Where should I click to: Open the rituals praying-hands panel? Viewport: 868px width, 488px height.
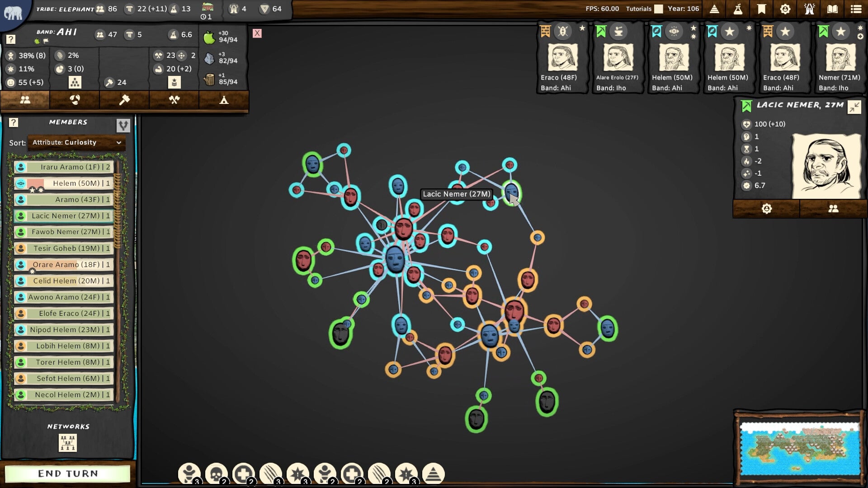[x=808, y=9]
